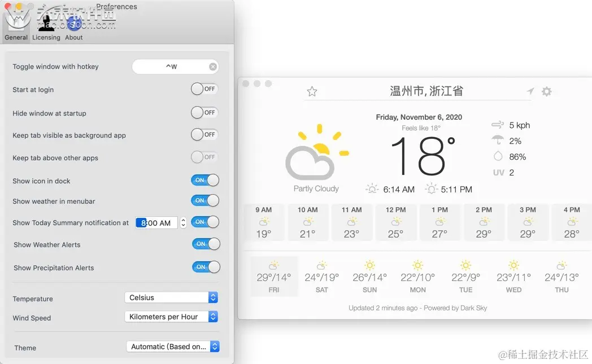
Task: Toggle Keep tab visible as background app
Action: 204,135
